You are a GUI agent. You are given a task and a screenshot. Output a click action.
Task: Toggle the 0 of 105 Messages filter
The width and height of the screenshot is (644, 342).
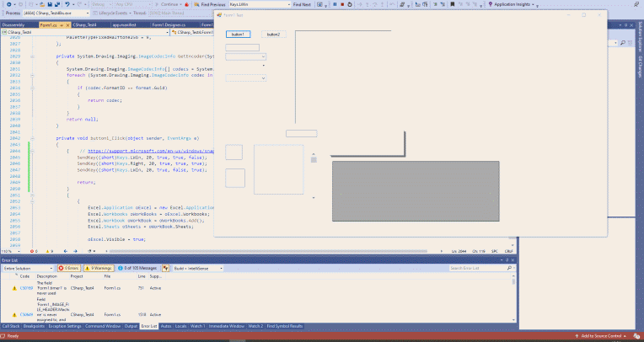[137, 268]
